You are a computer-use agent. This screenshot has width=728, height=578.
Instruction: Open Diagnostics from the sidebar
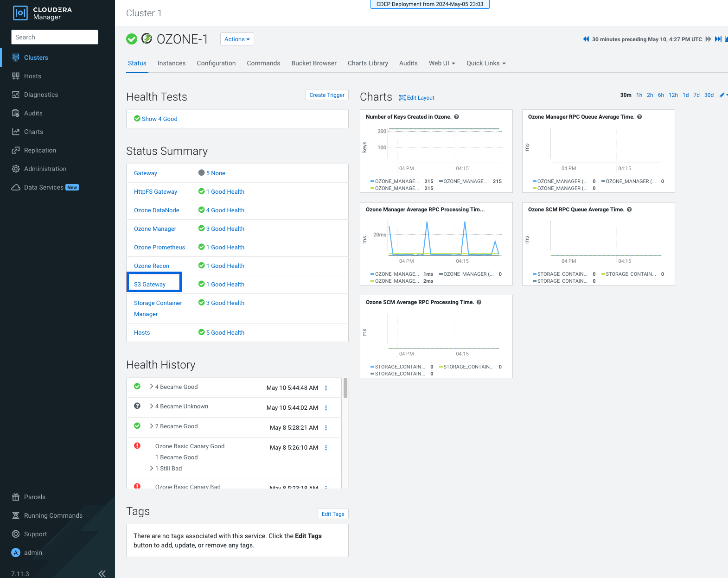[x=41, y=95]
